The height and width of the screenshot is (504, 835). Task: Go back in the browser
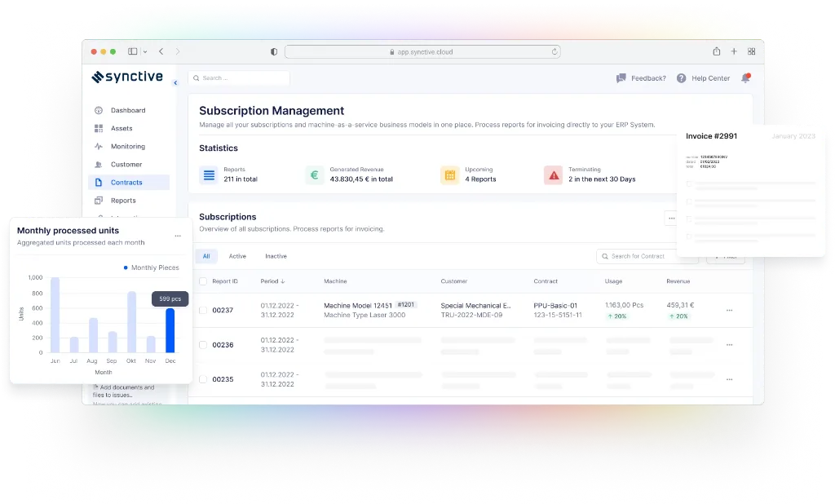click(161, 51)
